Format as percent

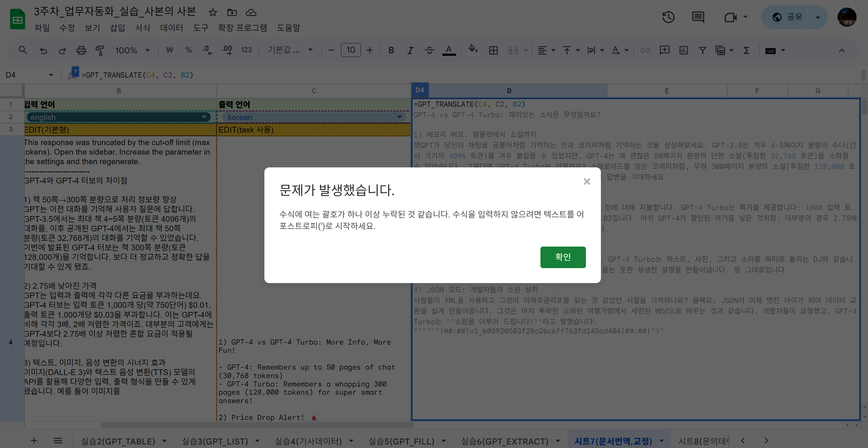189,51
